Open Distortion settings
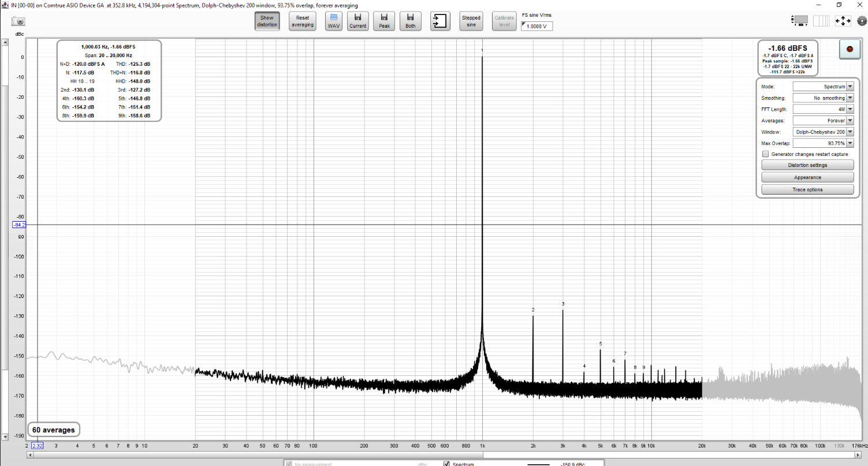Screen dimensions: 868x466 pos(807,165)
